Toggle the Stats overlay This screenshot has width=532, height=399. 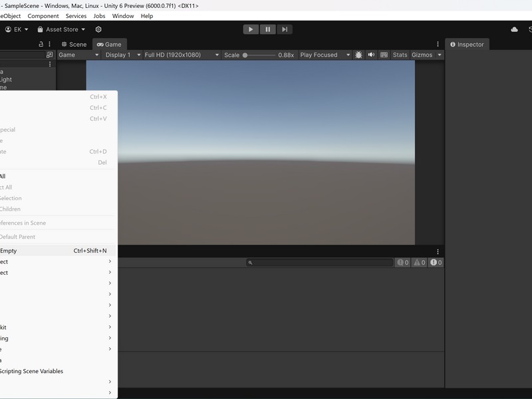[x=400, y=55]
